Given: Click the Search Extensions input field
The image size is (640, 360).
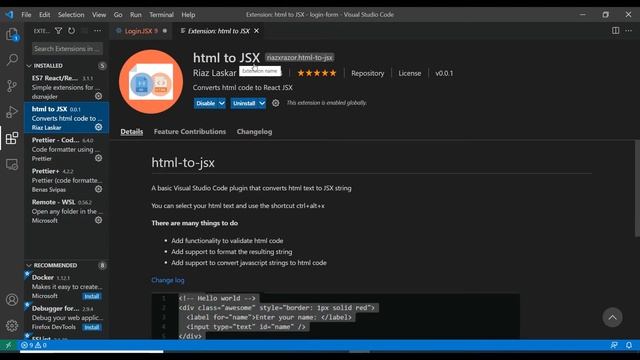Looking at the screenshot, I should (x=67, y=49).
